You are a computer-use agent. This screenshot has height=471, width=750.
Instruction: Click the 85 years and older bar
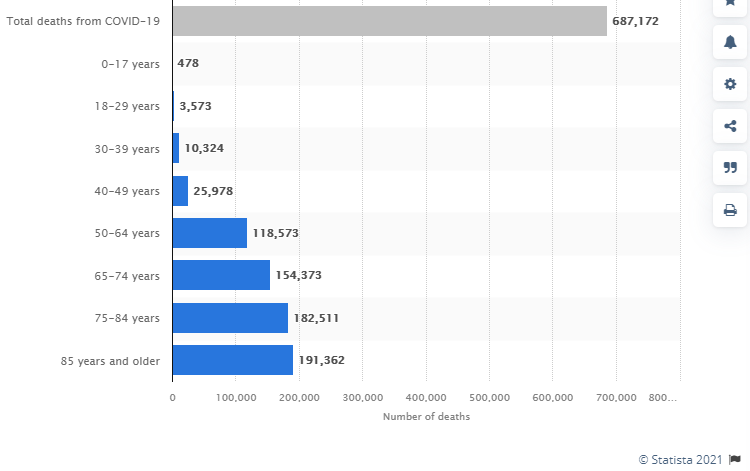point(233,360)
